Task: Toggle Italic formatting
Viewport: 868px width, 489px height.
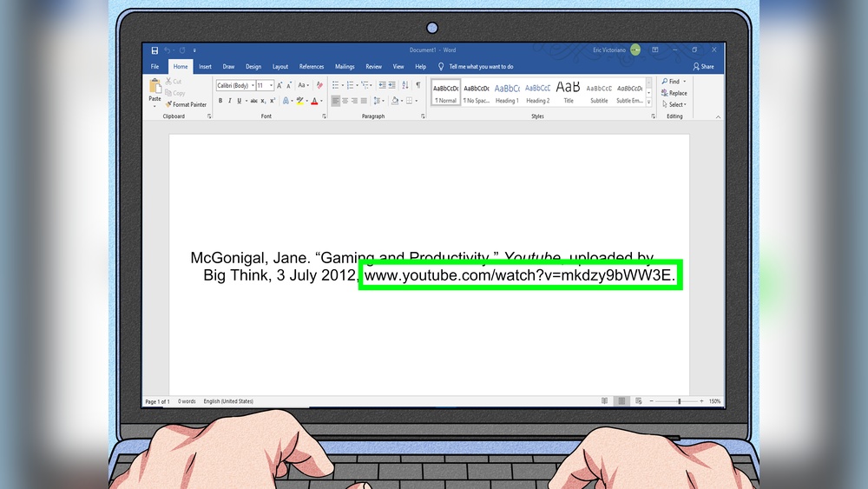Action: click(x=230, y=101)
